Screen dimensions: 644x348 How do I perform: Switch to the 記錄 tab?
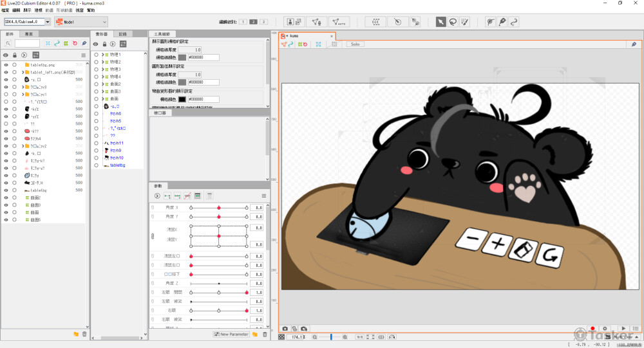[x=122, y=33]
